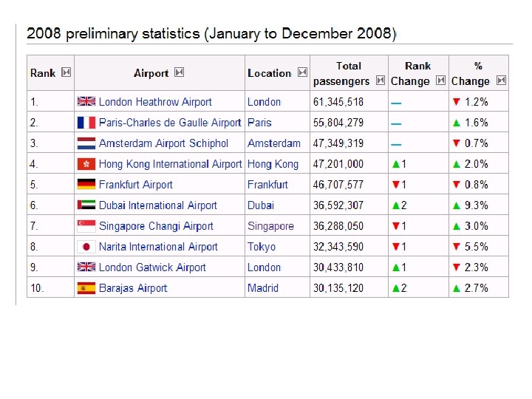Click the UAE flag icon
532x399 pixels.
tap(86, 205)
